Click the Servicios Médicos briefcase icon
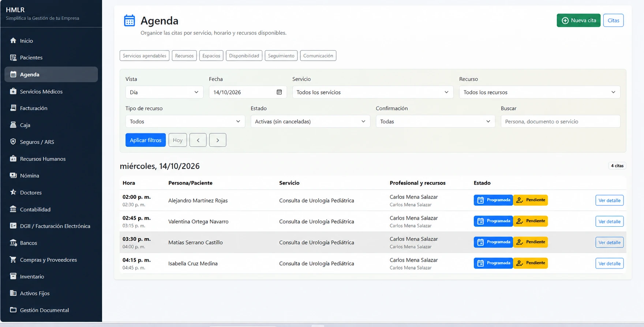 (13, 91)
